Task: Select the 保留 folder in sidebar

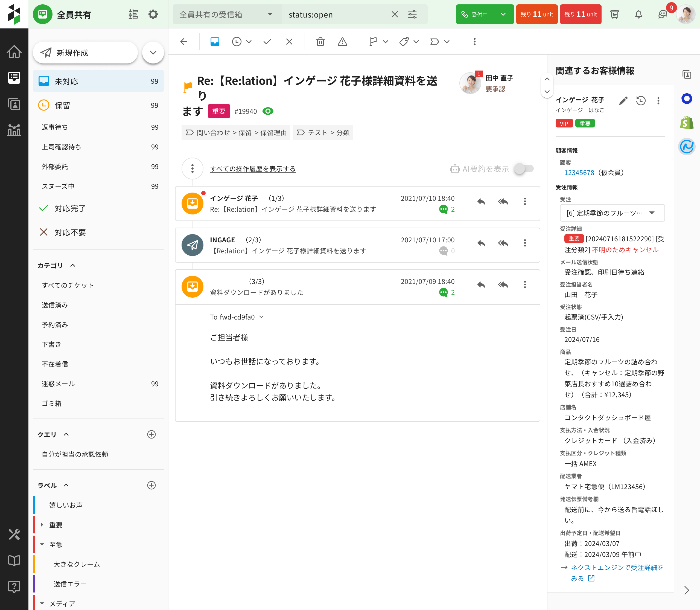Action: (x=62, y=106)
